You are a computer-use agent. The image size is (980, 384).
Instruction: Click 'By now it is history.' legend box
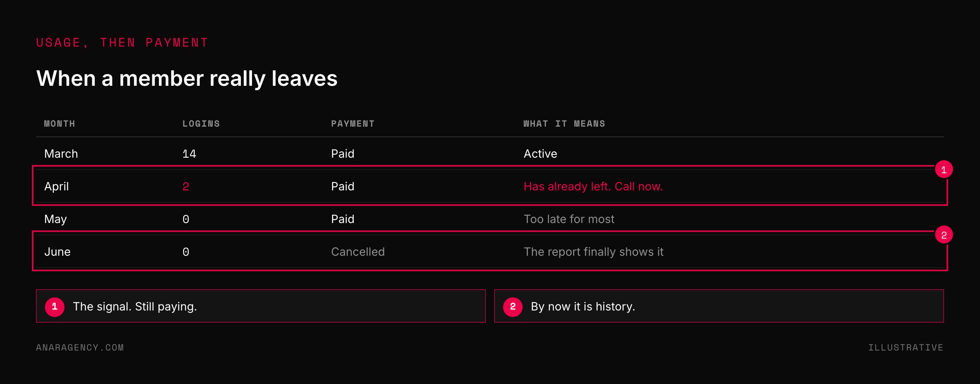tap(719, 306)
